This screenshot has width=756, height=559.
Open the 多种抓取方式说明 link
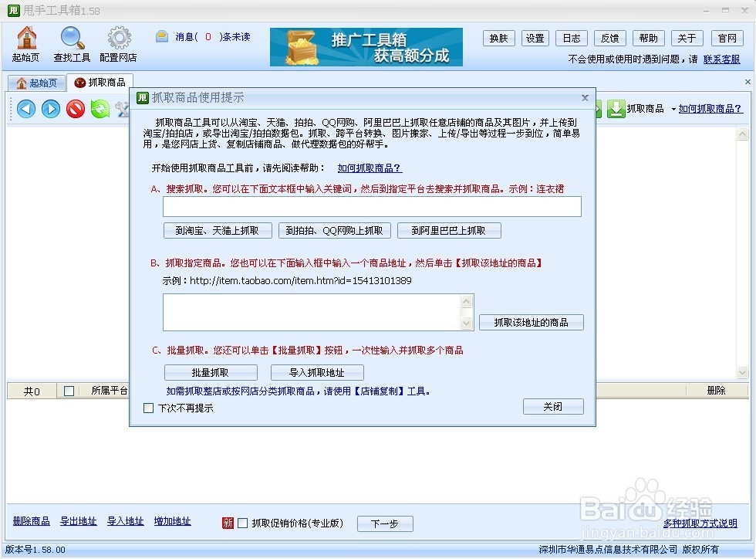(700, 523)
